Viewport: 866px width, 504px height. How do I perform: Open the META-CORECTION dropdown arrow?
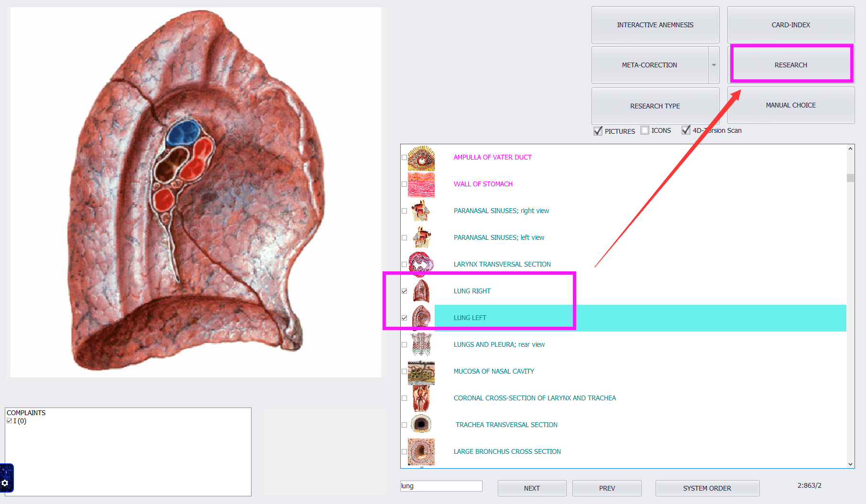pyautogui.click(x=713, y=65)
